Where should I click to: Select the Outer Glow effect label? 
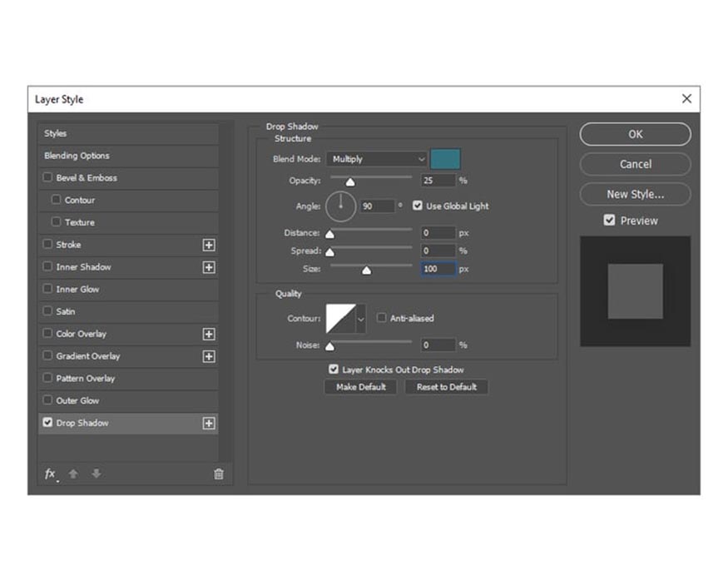(x=77, y=401)
